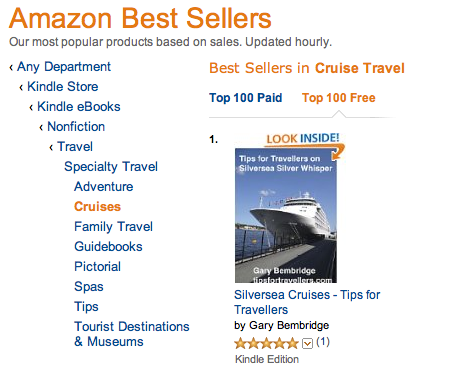This screenshot has height=366, width=458.
Task: Go back to Any Department
Action: [x=64, y=67]
